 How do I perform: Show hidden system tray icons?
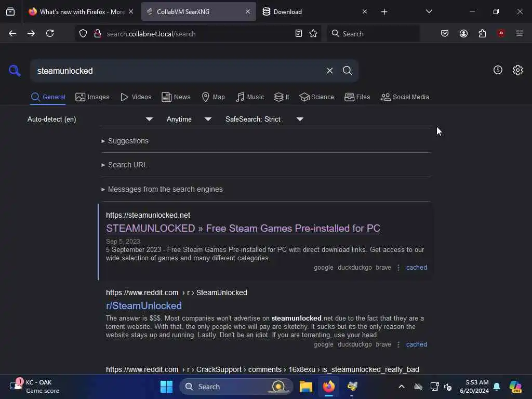402,387
